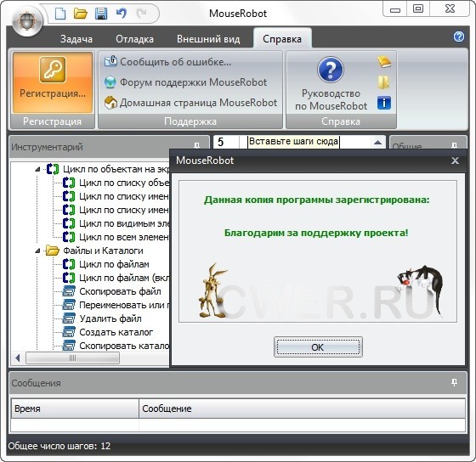Image resolution: width=476 pixels, height=462 pixels.
Task: Click icon beside Создать каталог
Action: pyautogui.click(x=69, y=332)
